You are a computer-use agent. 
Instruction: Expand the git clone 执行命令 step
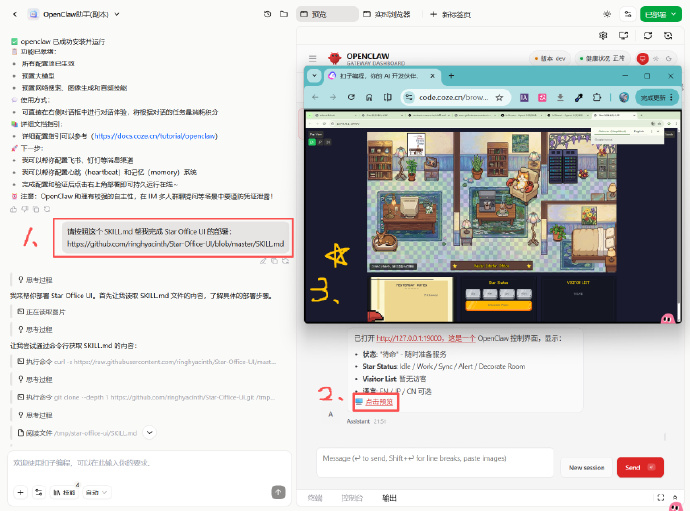(x=147, y=397)
